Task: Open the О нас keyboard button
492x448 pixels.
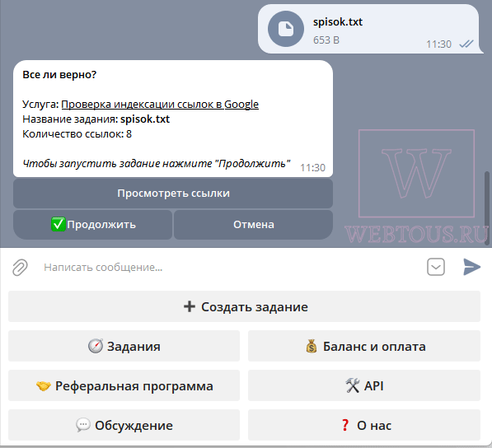Action: pos(364,425)
